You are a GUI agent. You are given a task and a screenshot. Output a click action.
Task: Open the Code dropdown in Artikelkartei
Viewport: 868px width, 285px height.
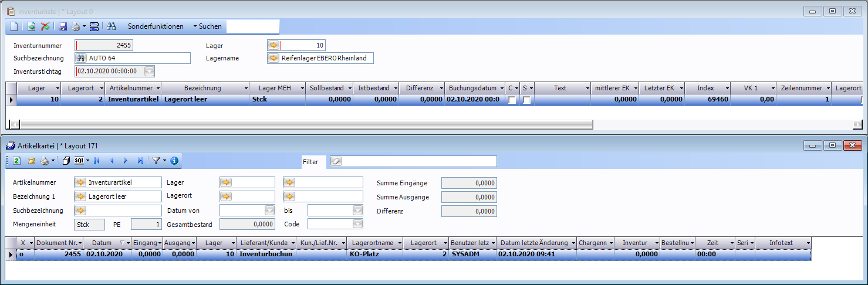[x=357, y=224]
